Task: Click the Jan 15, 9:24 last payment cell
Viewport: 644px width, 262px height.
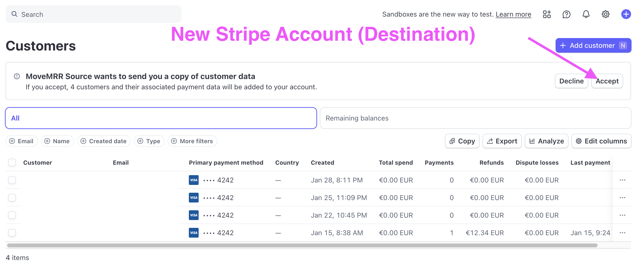Action: click(590, 232)
